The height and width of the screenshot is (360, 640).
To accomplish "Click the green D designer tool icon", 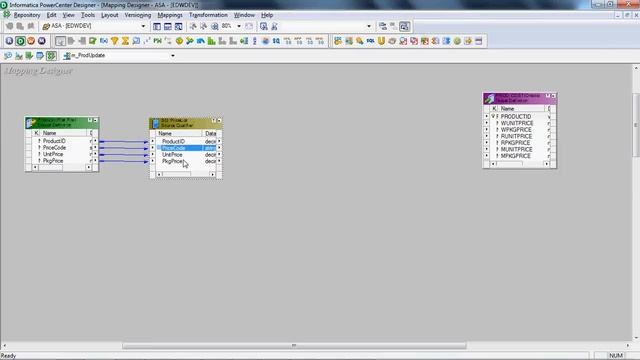I will tap(20, 41).
